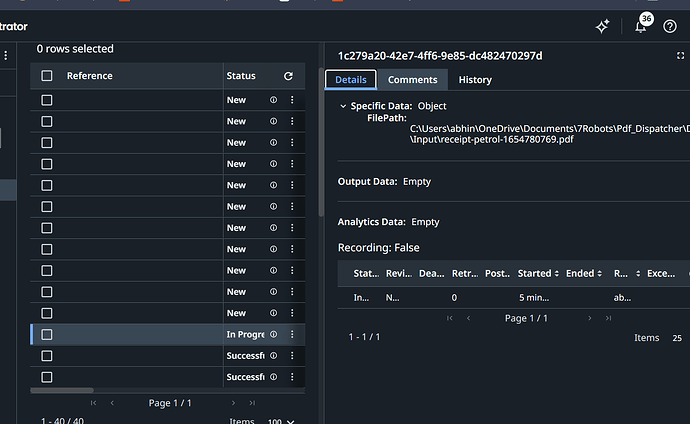Click the Stat... column header
Viewport: 690px width, 424px height.
click(366, 274)
